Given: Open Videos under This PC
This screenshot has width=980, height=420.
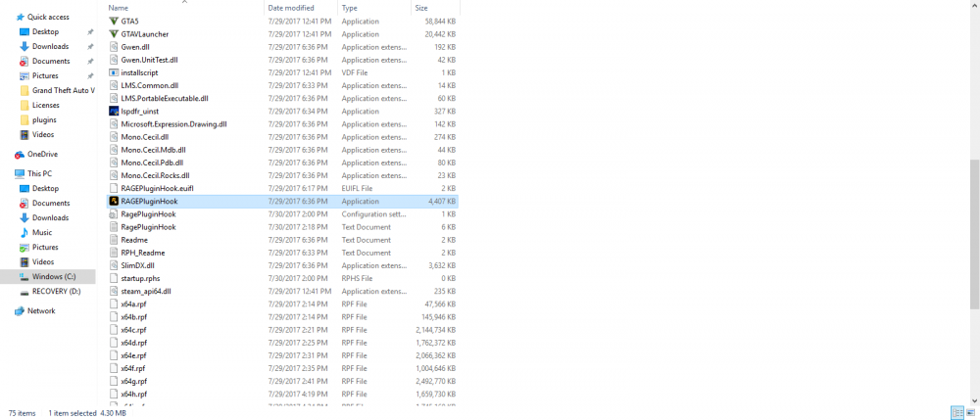Looking at the screenshot, I should tap(43, 262).
